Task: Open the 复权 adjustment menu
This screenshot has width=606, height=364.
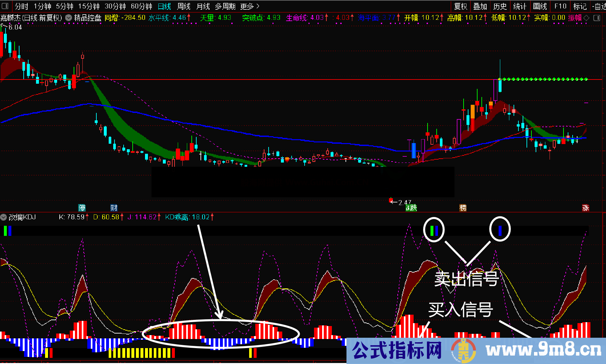Action: pos(460,6)
